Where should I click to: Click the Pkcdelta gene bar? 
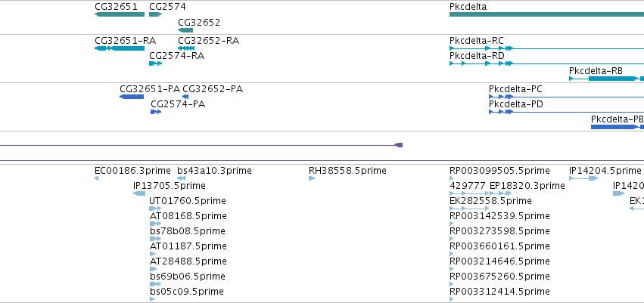click(546, 14)
